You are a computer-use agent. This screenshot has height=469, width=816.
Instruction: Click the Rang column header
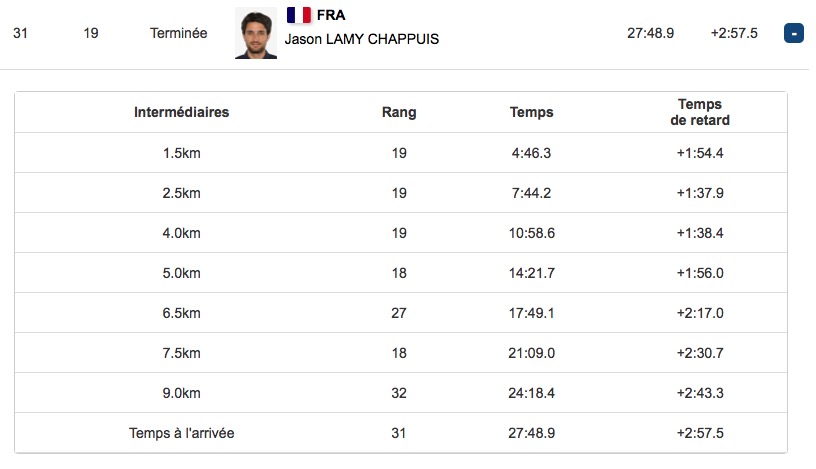pos(399,112)
